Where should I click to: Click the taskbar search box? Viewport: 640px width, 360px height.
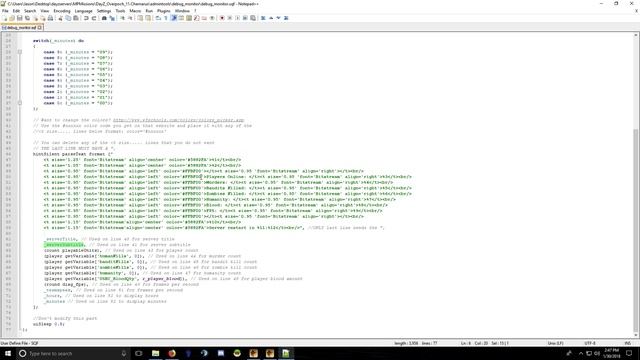(73, 353)
